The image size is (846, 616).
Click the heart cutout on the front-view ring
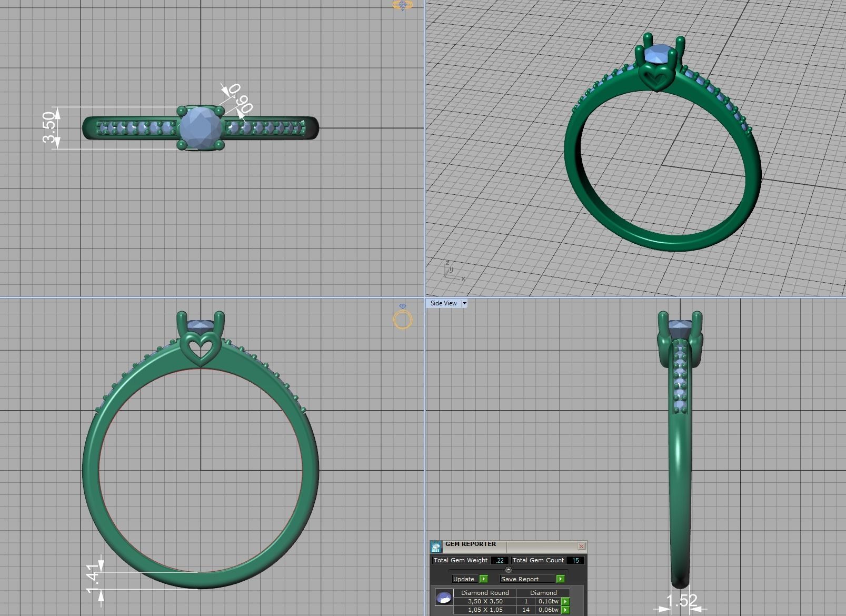pyautogui.click(x=201, y=349)
